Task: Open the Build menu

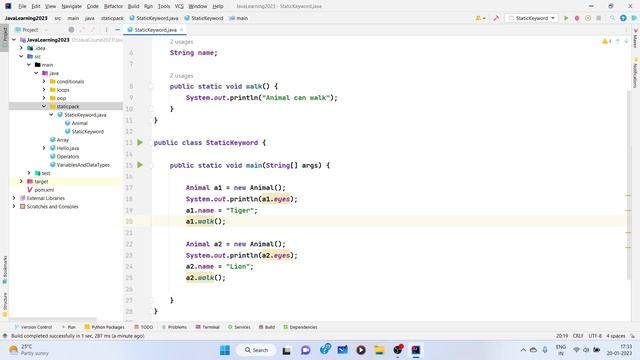Action: [133, 6]
